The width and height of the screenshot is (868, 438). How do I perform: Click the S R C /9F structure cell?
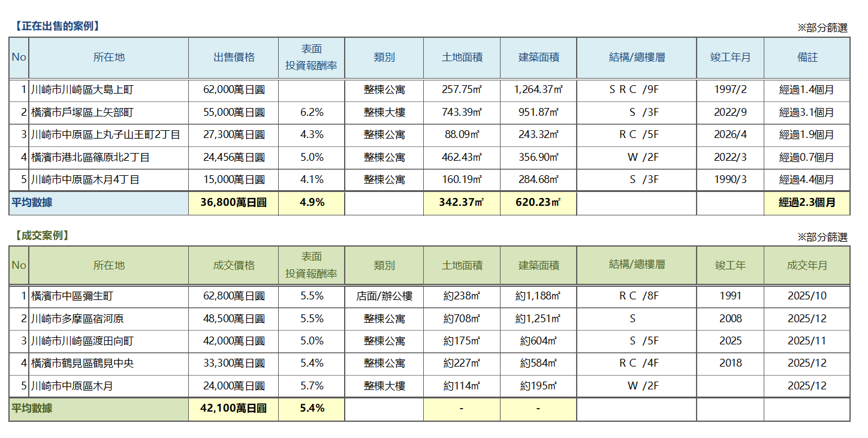[x=637, y=90]
